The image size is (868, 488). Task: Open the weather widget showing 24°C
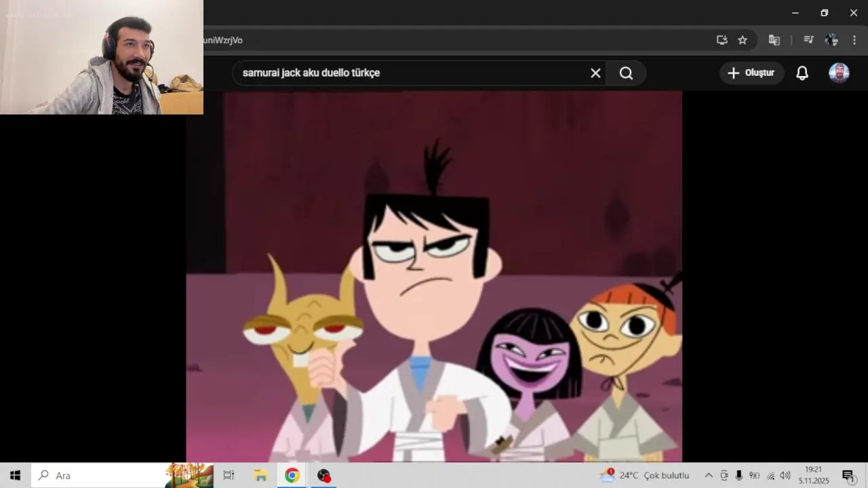(x=644, y=475)
